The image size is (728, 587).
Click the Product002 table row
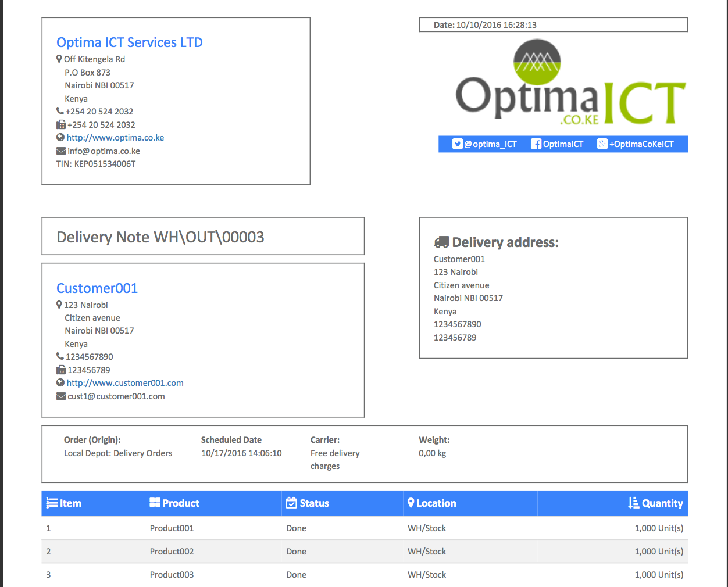point(365,552)
